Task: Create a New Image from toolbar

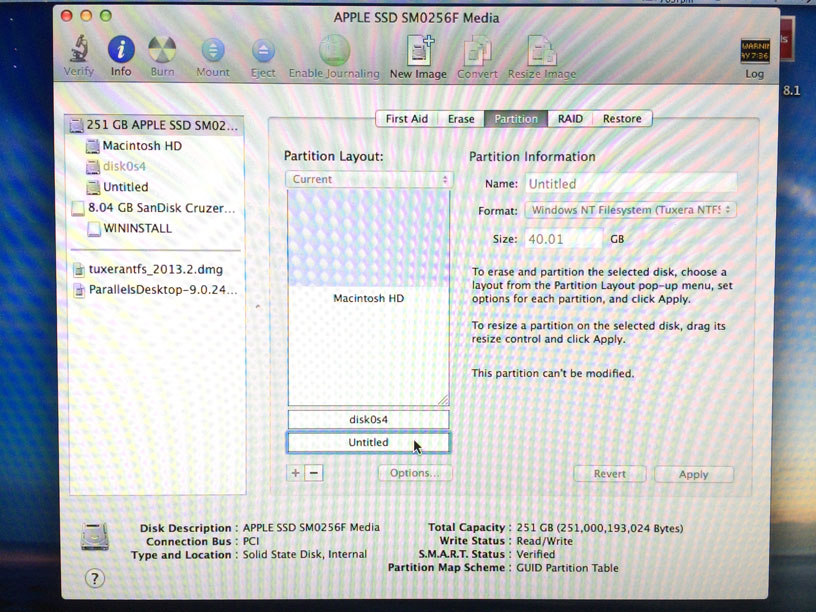Action: 419,50
